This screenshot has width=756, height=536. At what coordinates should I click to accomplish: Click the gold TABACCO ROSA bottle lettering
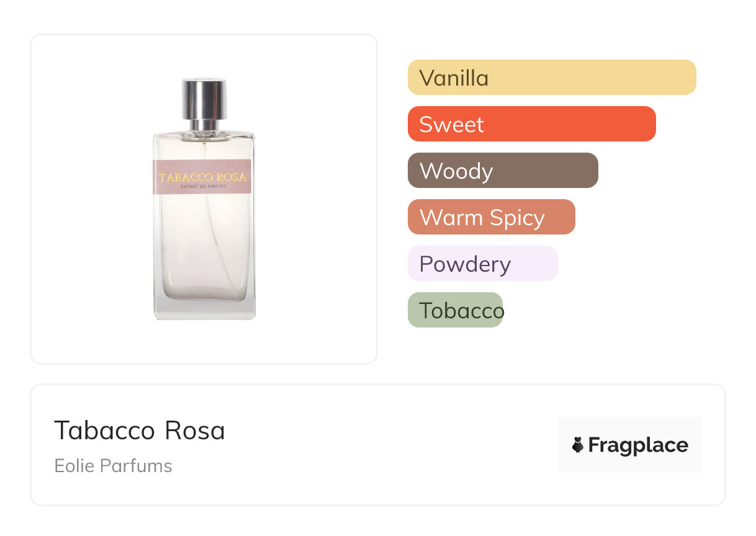(202, 177)
